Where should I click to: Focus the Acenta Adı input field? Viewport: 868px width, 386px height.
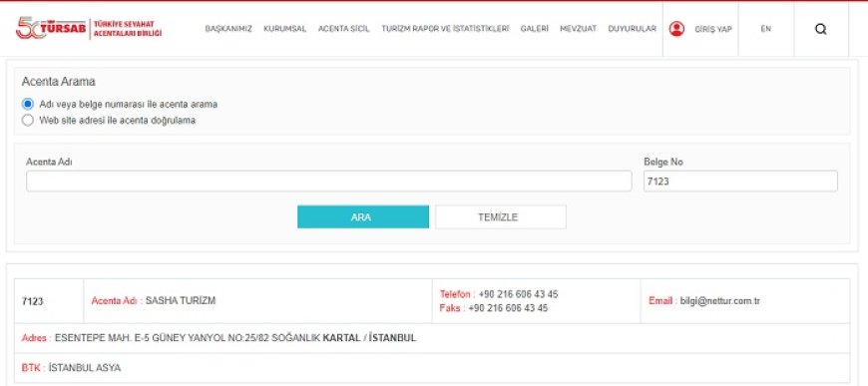[x=329, y=182]
